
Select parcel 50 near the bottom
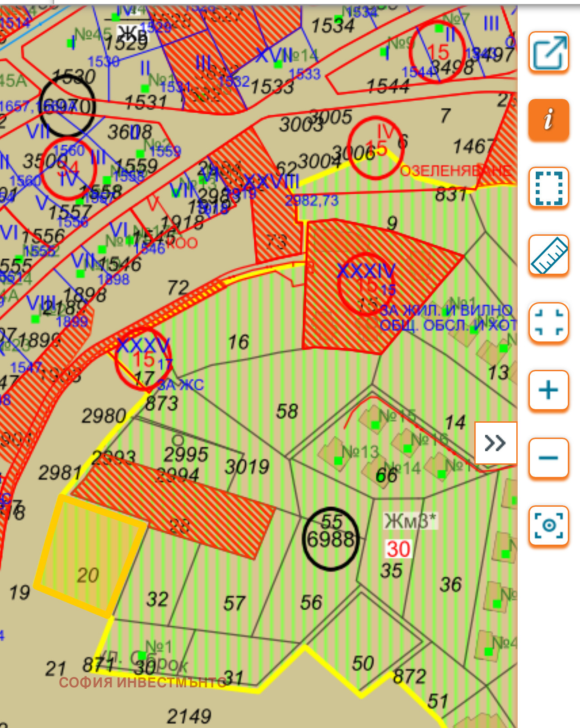point(363,663)
